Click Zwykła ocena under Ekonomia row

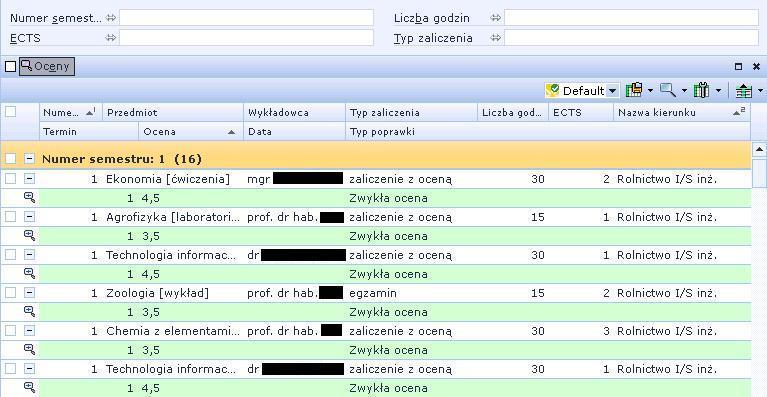(388, 198)
